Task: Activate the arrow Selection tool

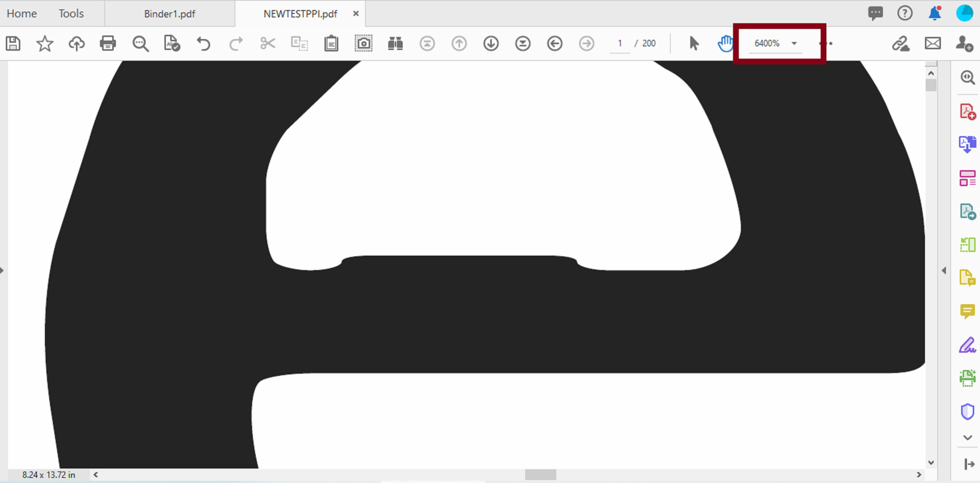Action: click(x=694, y=43)
